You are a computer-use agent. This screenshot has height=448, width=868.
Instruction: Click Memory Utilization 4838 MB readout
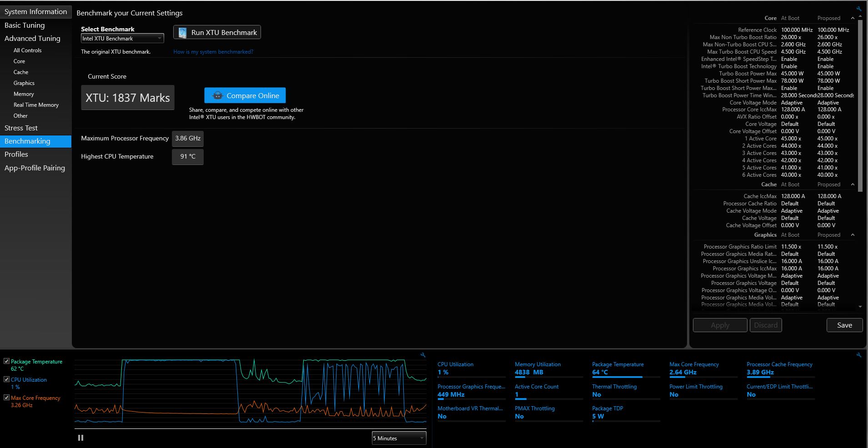tap(549, 368)
